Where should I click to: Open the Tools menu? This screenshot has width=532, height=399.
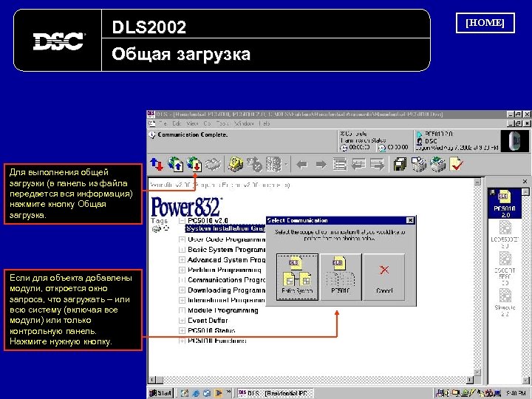222,123
